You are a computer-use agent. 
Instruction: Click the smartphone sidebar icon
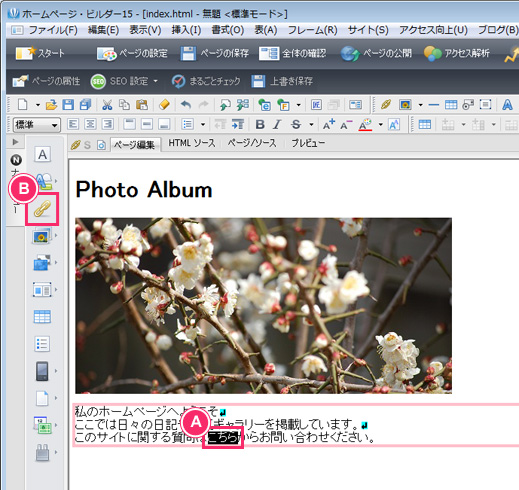42,371
